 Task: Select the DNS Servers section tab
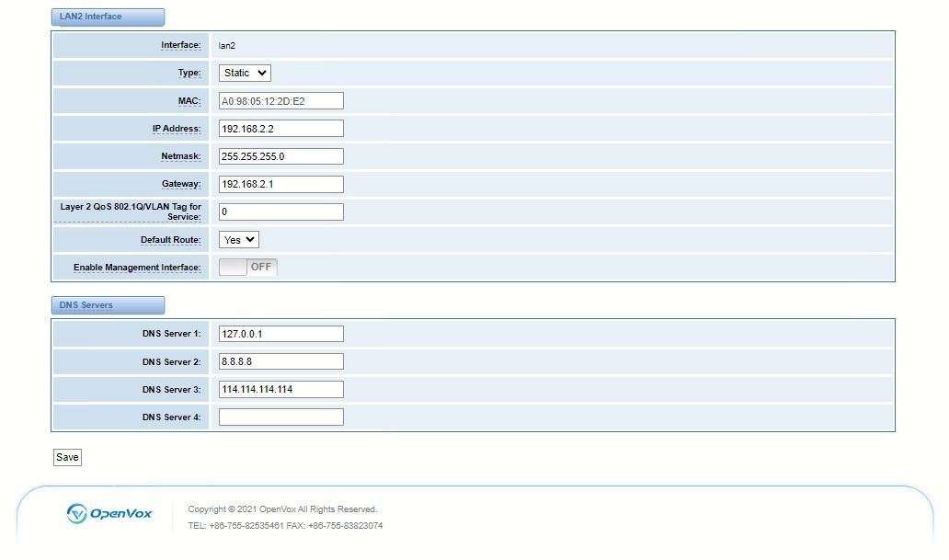coord(108,305)
